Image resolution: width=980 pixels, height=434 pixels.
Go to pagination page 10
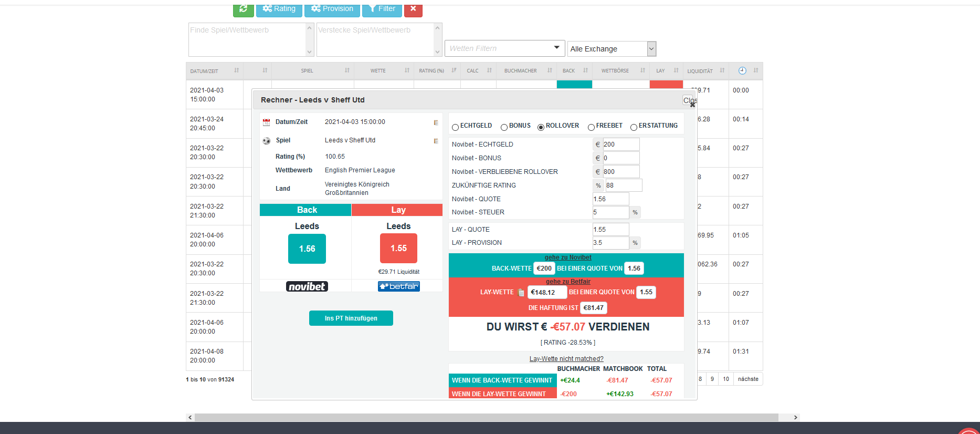pyautogui.click(x=726, y=379)
